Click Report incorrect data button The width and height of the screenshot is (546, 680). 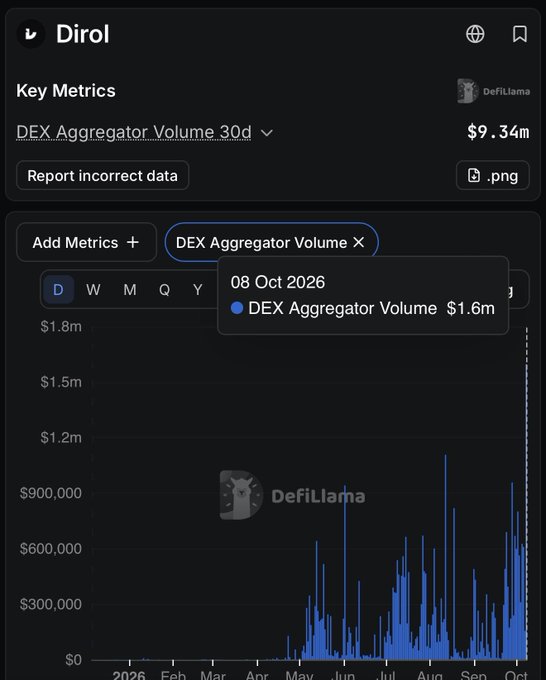click(102, 176)
